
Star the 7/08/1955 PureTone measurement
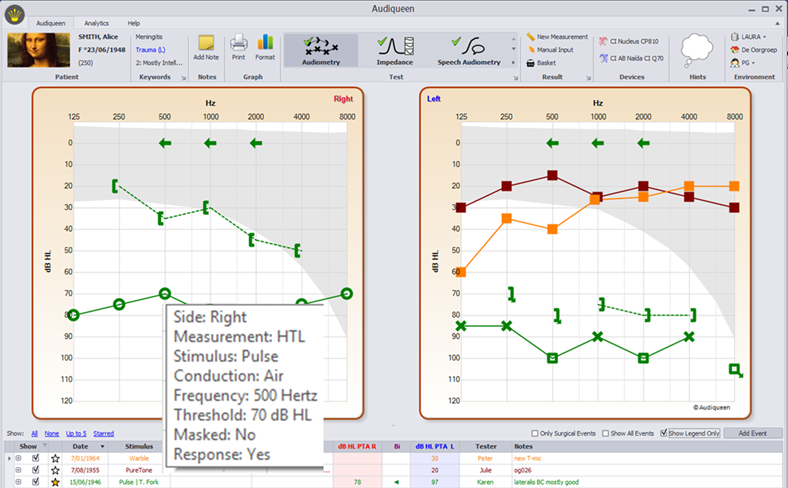55,470
